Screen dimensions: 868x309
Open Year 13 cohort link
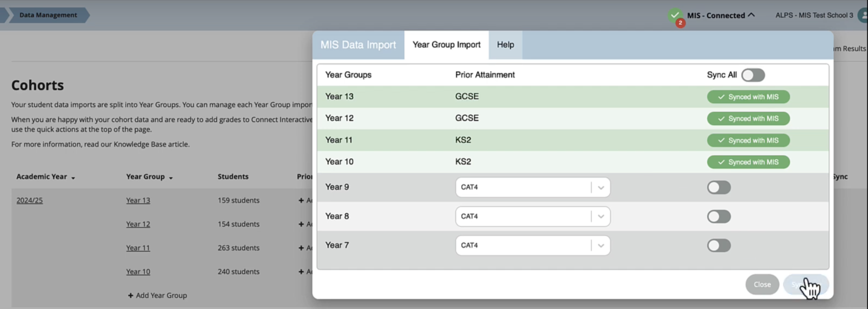138,200
